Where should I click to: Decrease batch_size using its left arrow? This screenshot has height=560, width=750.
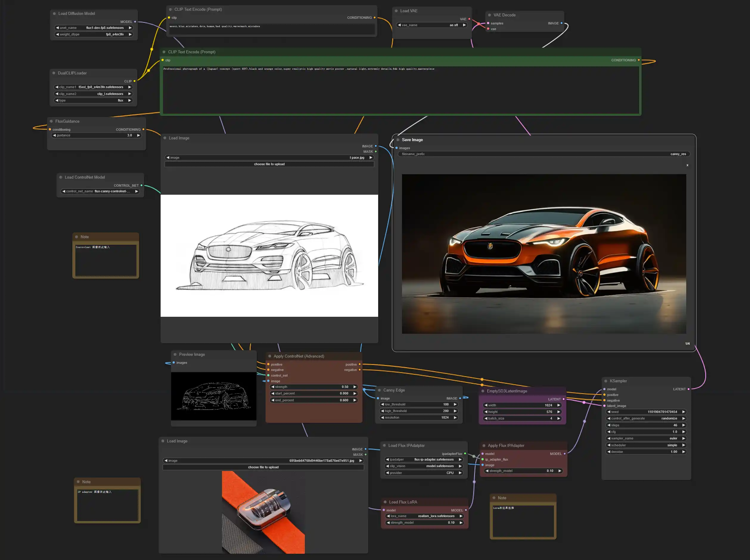pyautogui.click(x=486, y=418)
